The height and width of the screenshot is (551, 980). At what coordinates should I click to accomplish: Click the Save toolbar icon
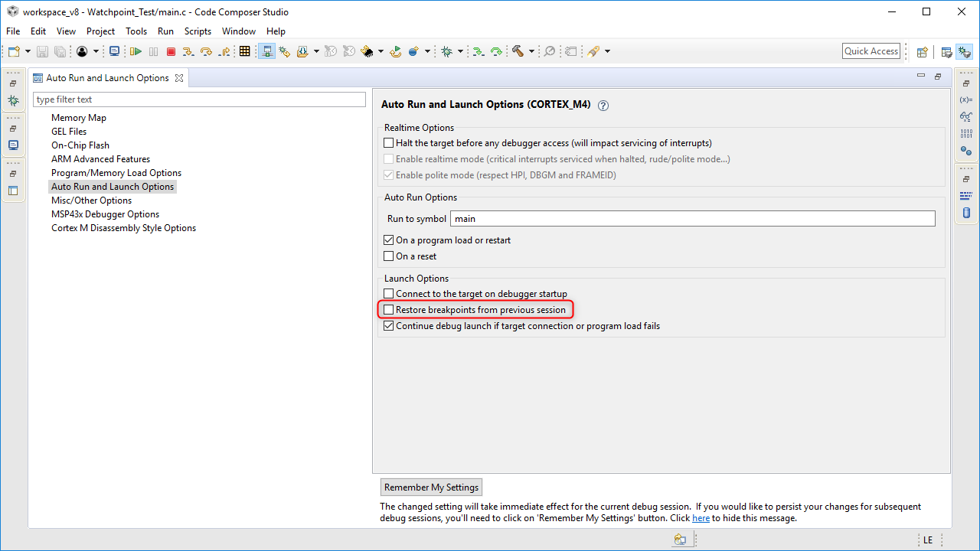point(42,51)
